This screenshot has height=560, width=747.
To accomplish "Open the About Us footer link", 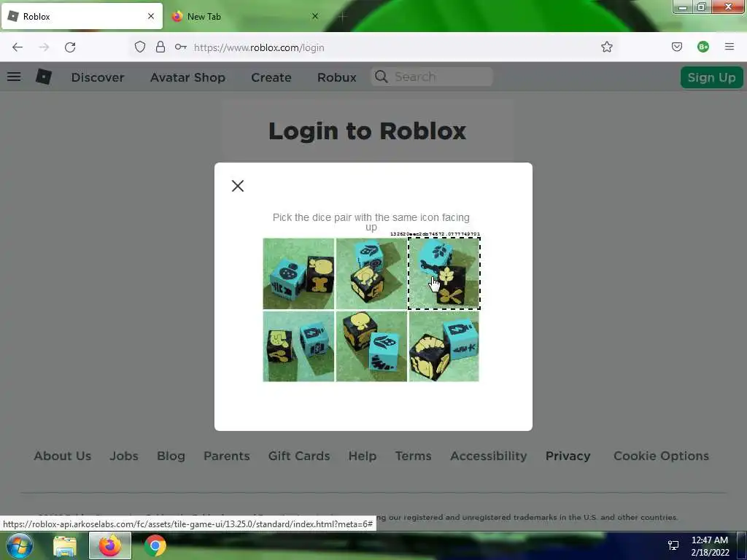I will coord(63,456).
